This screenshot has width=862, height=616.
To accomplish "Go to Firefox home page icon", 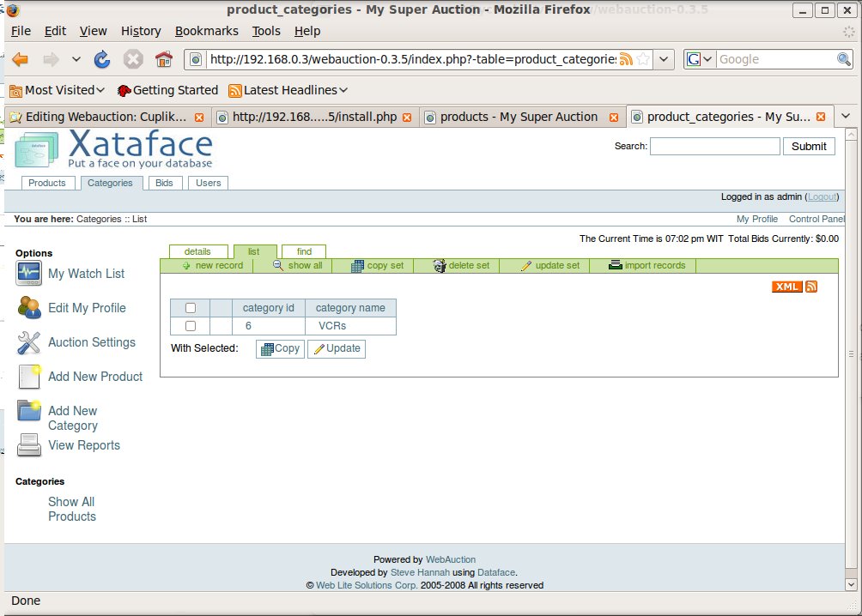I will [x=164, y=59].
